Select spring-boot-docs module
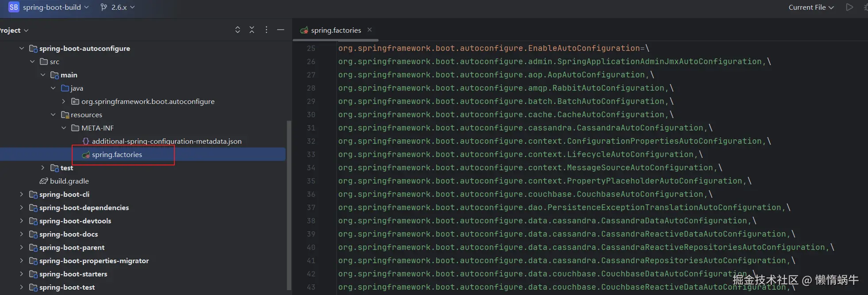 pos(69,234)
